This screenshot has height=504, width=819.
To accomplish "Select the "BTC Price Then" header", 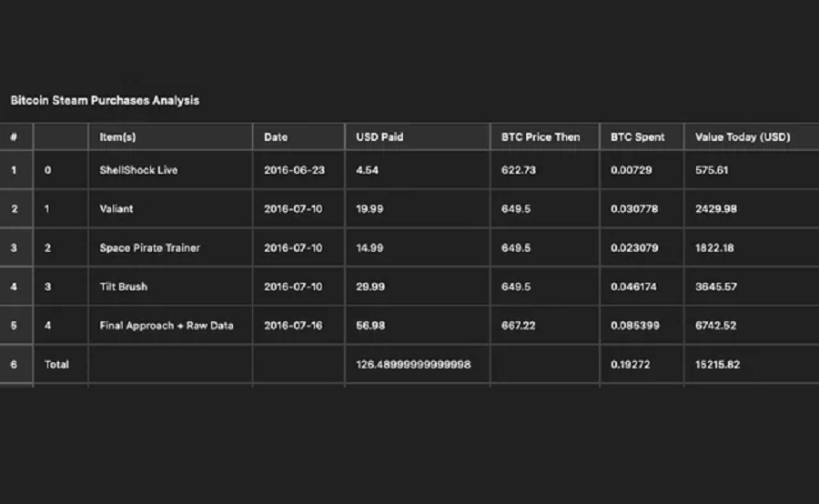I will tap(541, 137).
